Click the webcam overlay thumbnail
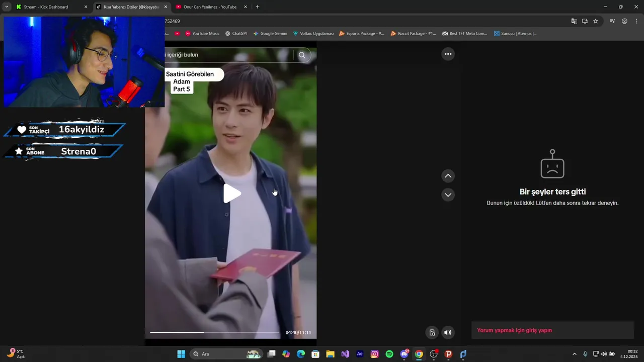644x362 pixels. [84, 62]
